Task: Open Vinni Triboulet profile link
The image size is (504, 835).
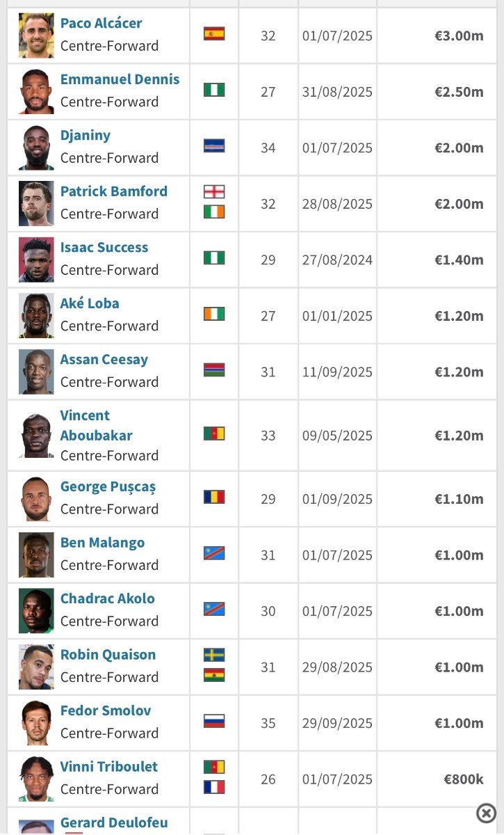Action: pos(108,766)
